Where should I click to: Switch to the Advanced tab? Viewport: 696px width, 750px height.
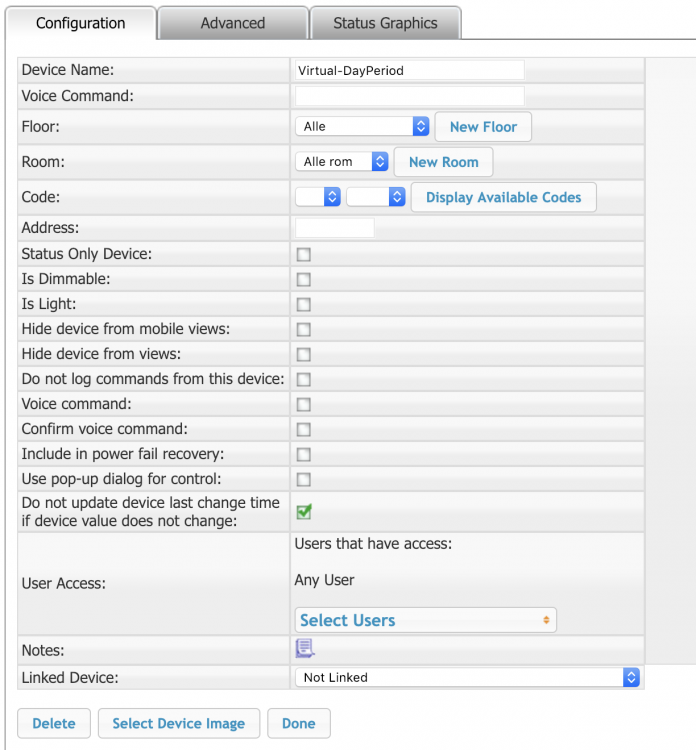point(232,23)
